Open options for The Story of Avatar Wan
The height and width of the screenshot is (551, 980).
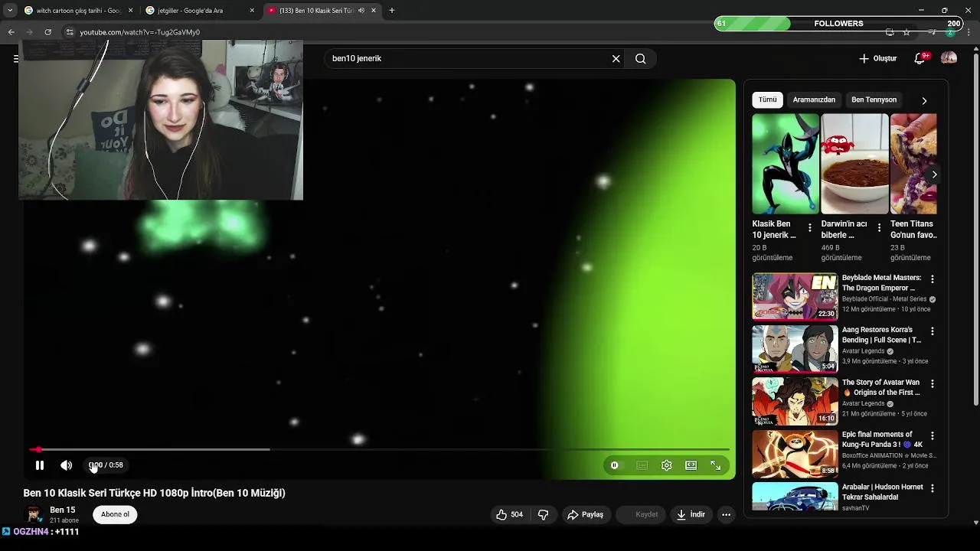point(933,383)
